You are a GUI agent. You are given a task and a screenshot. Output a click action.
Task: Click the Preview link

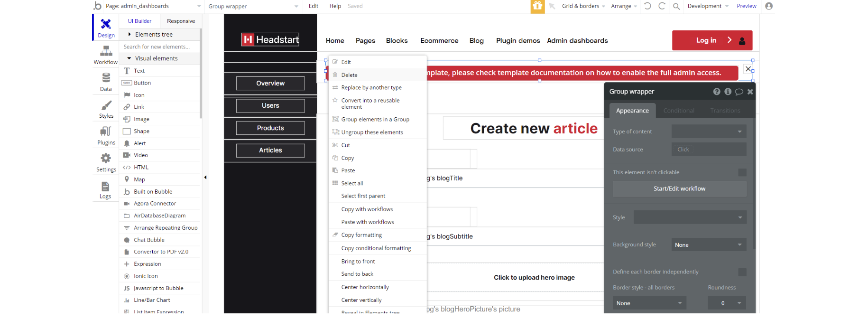(x=746, y=6)
